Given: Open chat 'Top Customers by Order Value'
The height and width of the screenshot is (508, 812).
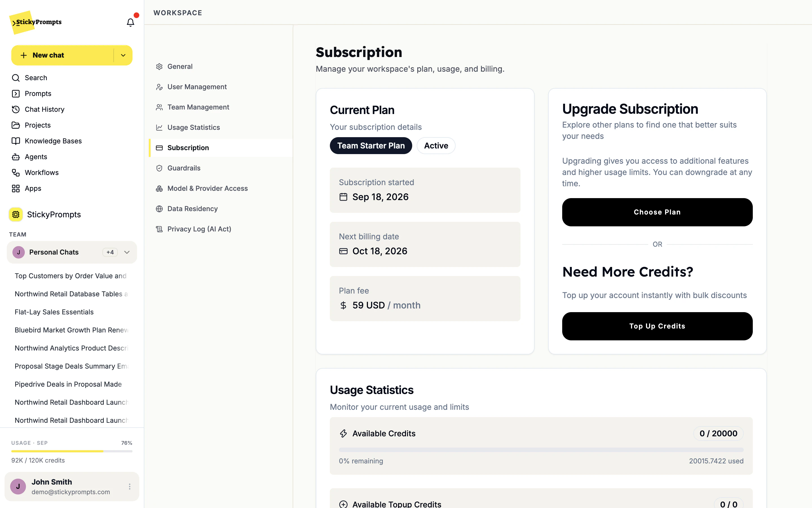Looking at the screenshot, I should pyautogui.click(x=71, y=276).
